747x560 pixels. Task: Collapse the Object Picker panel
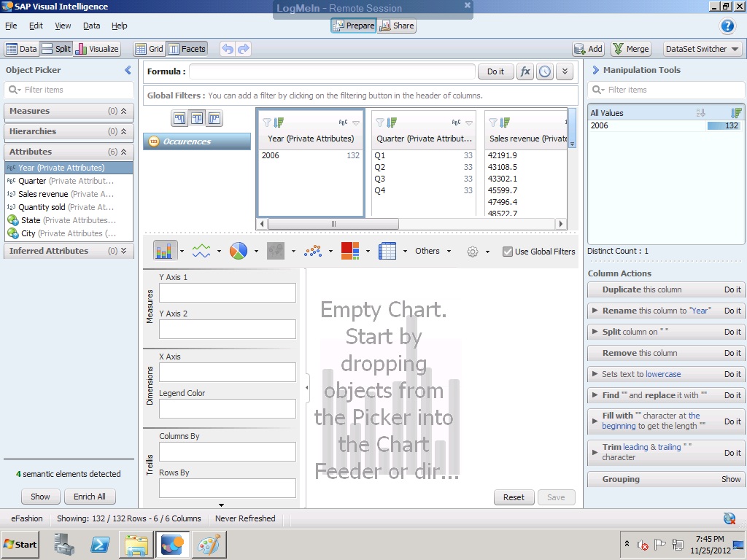point(128,70)
